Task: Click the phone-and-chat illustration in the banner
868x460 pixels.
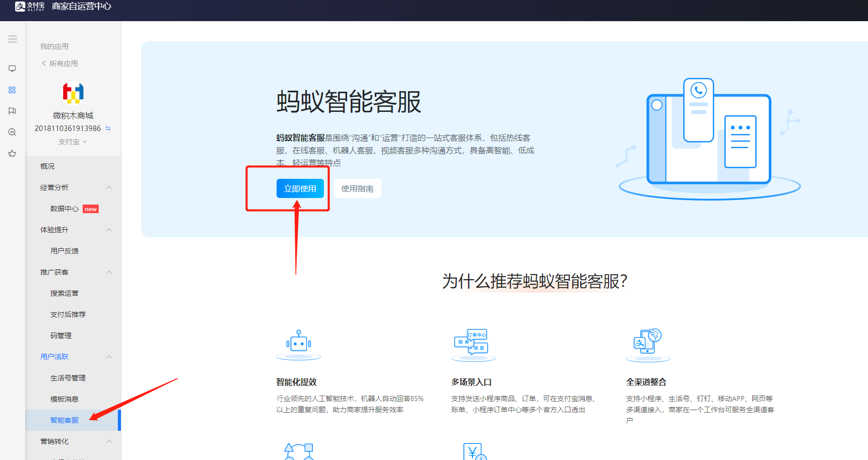Action: tap(709, 139)
